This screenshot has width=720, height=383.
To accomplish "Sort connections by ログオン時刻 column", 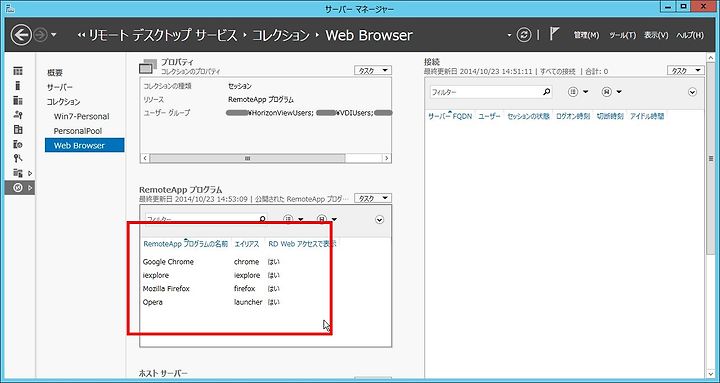I will click(573, 117).
